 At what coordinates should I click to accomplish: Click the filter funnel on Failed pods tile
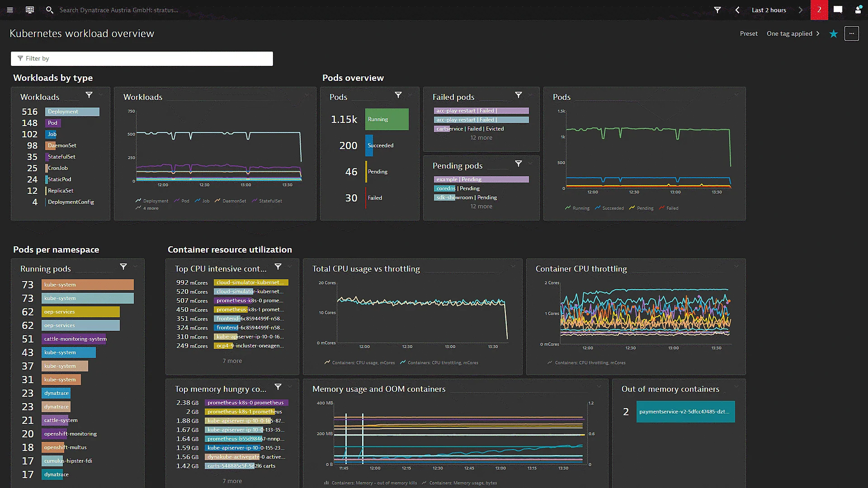click(x=519, y=95)
